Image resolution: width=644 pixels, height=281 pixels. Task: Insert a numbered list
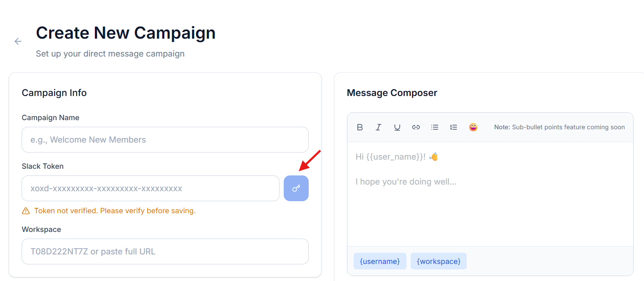click(x=453, y=127)
